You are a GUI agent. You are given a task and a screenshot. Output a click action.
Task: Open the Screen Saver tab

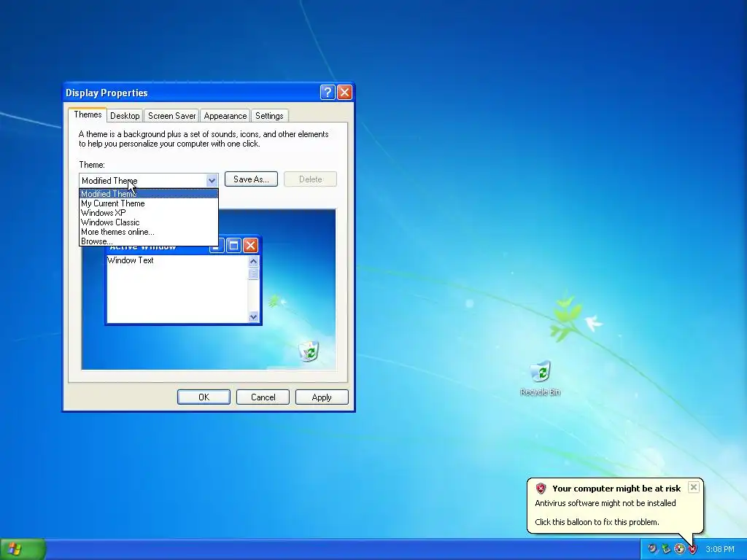tap(171, 116)
